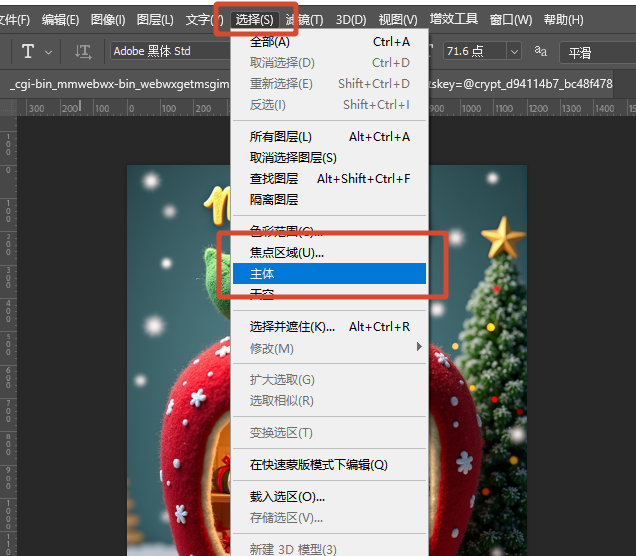Open the Adobe 黑体 Std font field
Screen dimensions: 636x556
point(171,51)
